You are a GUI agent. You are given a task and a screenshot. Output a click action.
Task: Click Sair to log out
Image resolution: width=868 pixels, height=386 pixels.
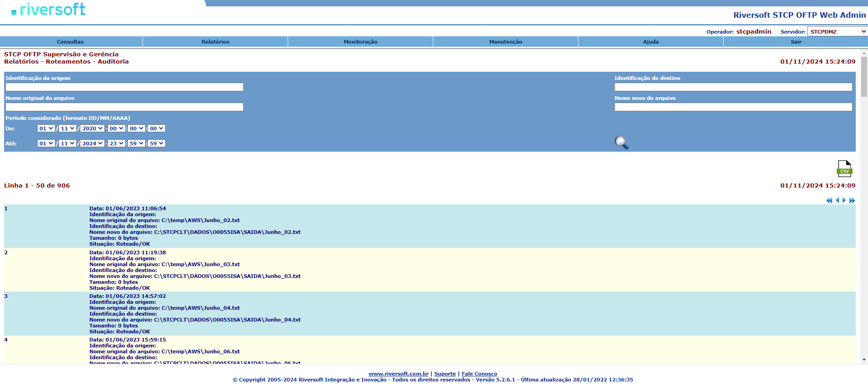pyautogui.click(x=796, y=42)
